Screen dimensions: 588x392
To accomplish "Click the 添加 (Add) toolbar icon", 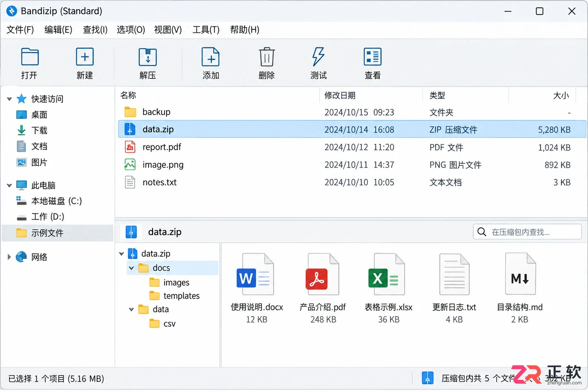I will point(211,57).
